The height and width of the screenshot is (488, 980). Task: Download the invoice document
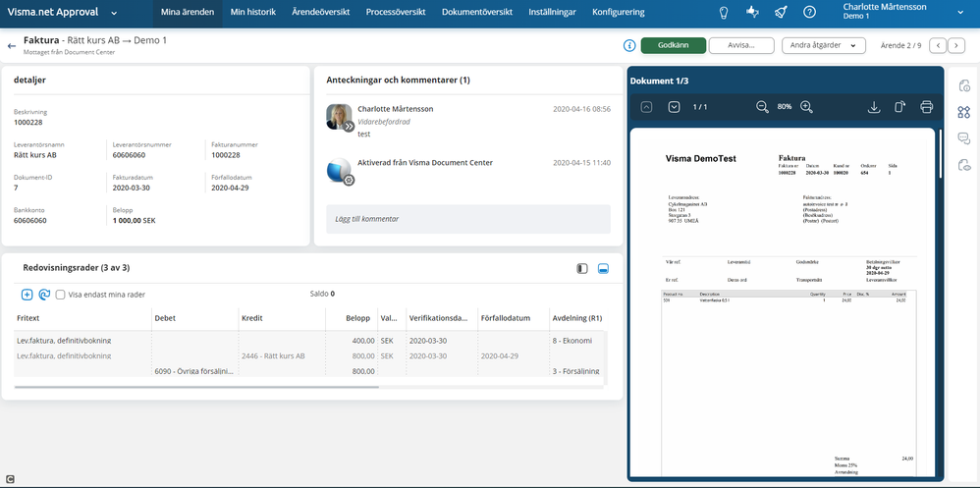pos(874,107)
